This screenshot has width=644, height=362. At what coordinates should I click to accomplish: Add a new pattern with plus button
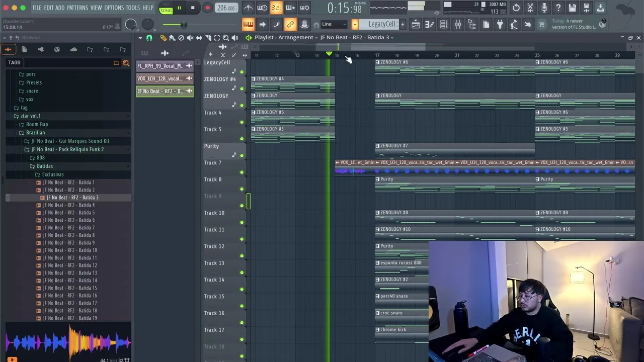(x=403, y=24)
